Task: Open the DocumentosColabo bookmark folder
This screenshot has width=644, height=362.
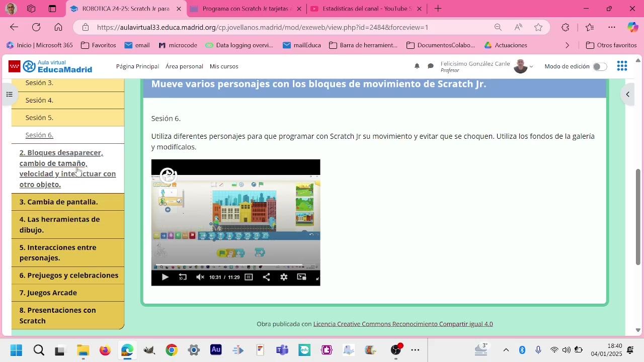Action: click(x=441, y=45)
